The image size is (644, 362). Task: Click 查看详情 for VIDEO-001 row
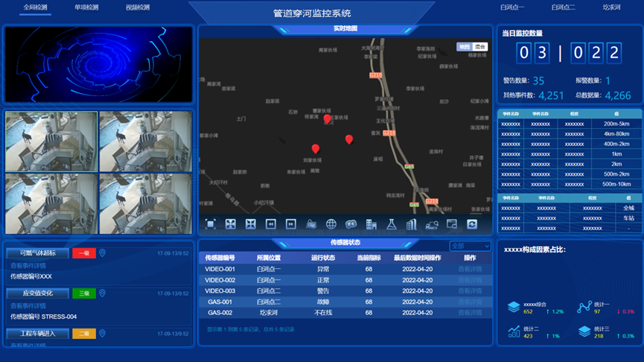coord(470,269)
